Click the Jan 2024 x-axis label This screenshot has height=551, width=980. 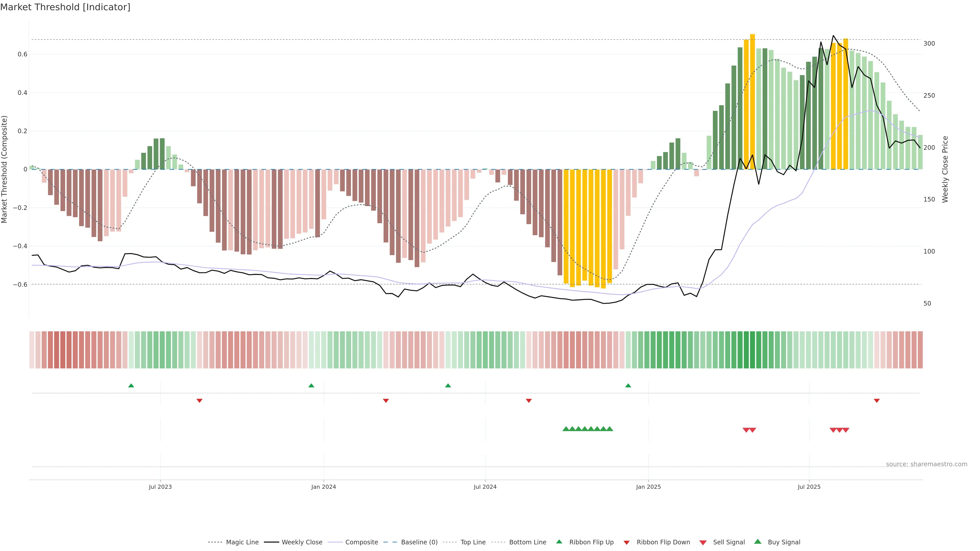(x=323, y=487)
